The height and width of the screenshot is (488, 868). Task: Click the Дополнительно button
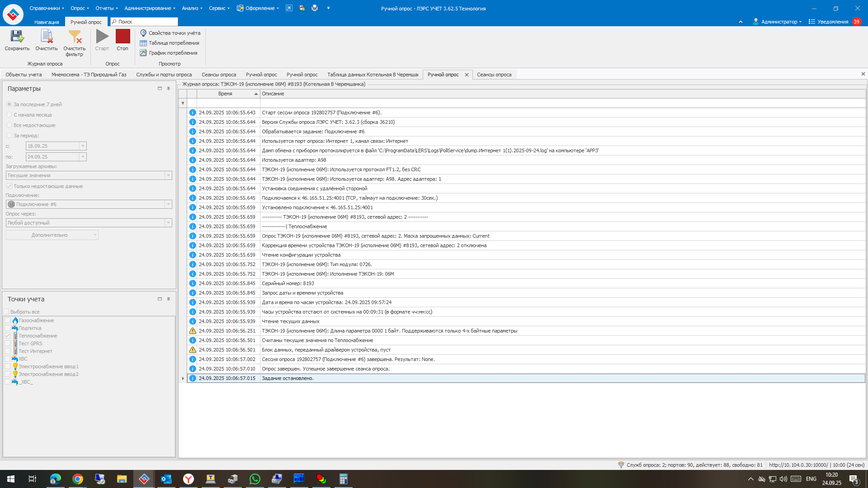pos(50,235)
